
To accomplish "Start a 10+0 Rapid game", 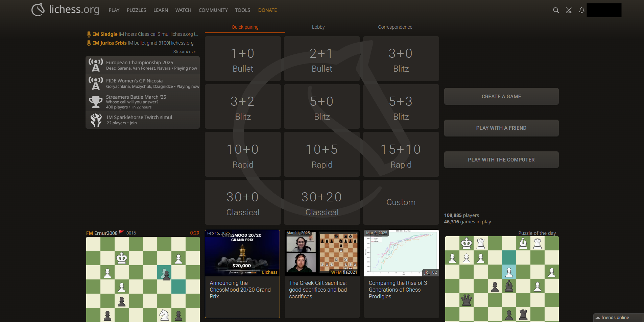I will point(243,154).
